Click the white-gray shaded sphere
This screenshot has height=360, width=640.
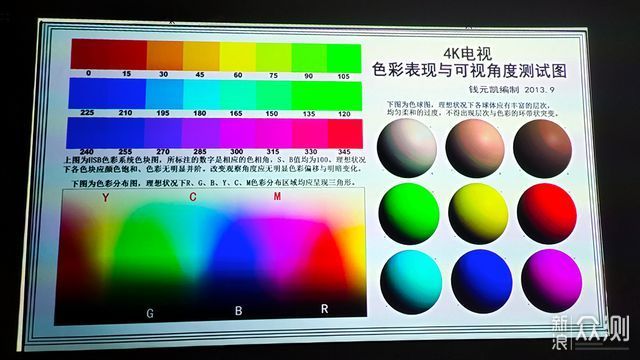pos(407,148)
